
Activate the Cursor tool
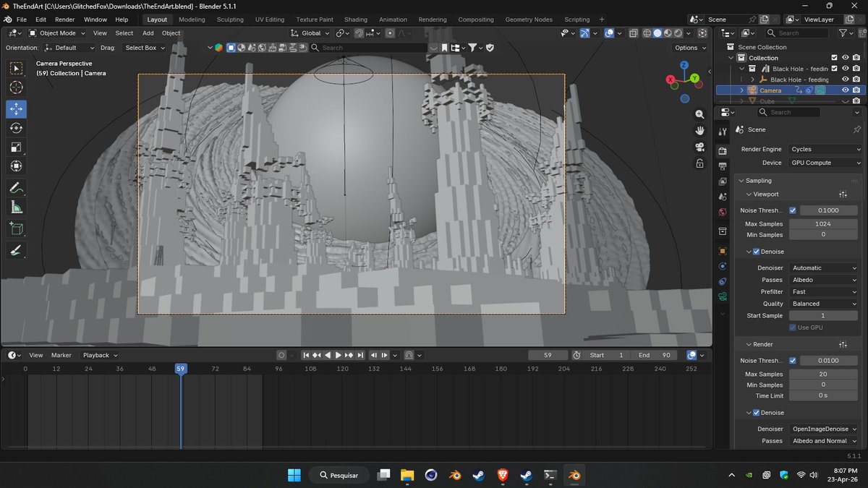pyautogui.click(x=16, y=87)
